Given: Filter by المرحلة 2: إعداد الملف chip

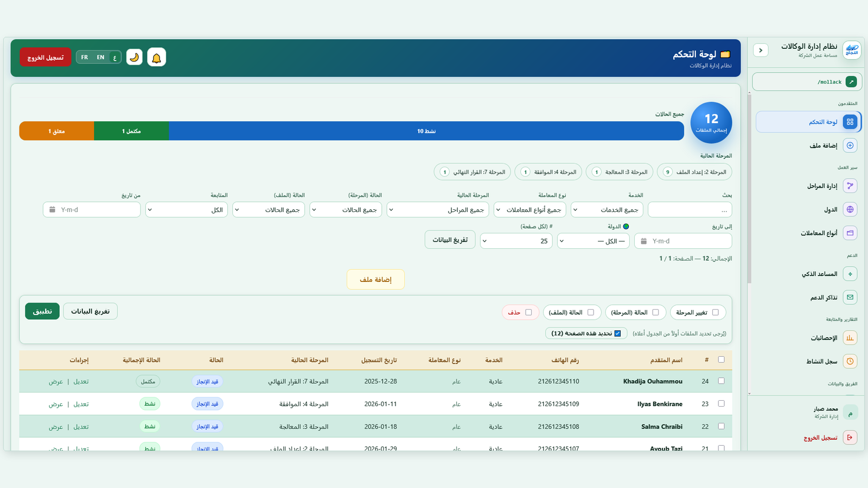Looking at the screenshot, I should coord(694,172).
